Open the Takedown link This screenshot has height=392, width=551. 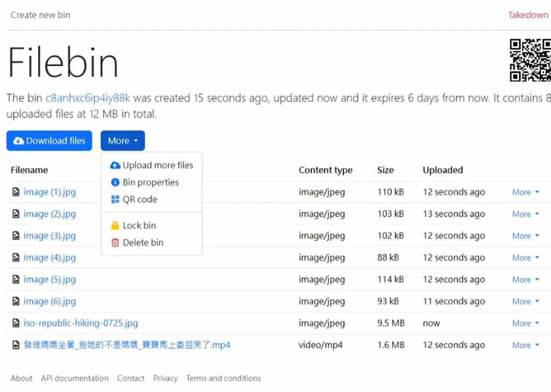point(528,15)
